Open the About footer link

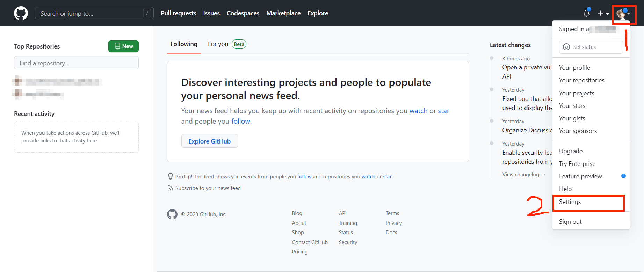pos(299,223)
